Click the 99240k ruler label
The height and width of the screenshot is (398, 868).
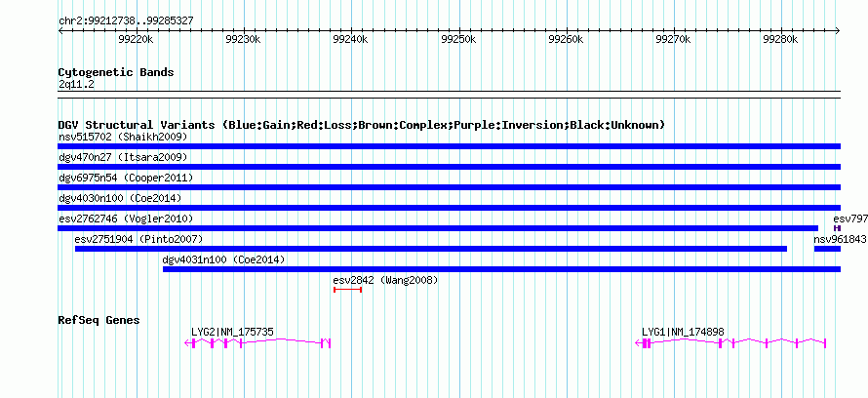[351, 39]
